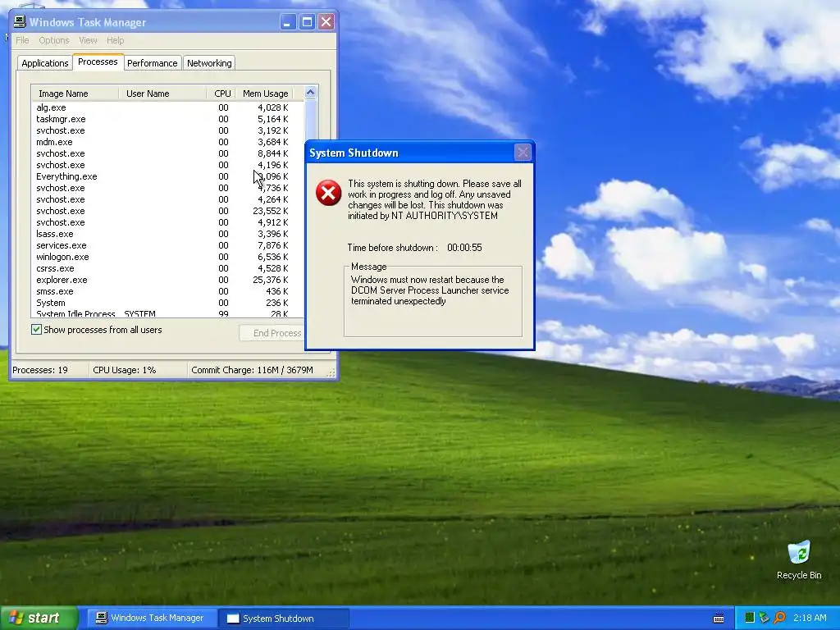Sort processes by Image Name column
840x630 pixels.
coord(75,94)
